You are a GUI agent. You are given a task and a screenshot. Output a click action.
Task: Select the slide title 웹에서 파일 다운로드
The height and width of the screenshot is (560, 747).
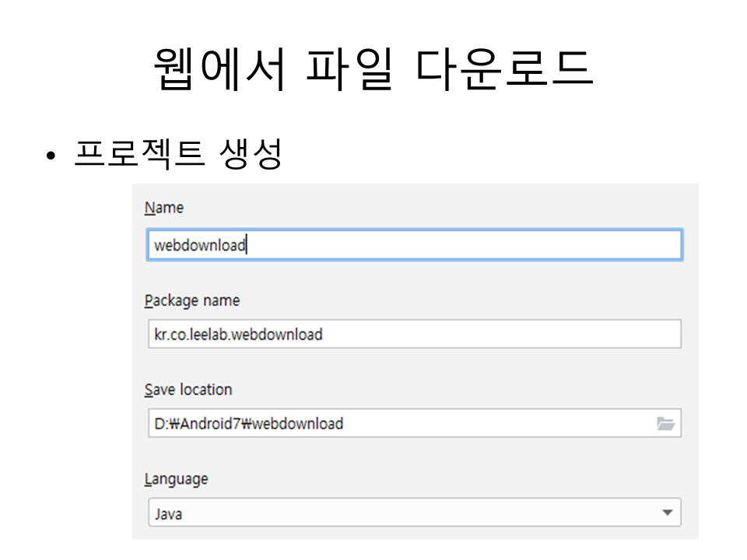coord(373,68)
